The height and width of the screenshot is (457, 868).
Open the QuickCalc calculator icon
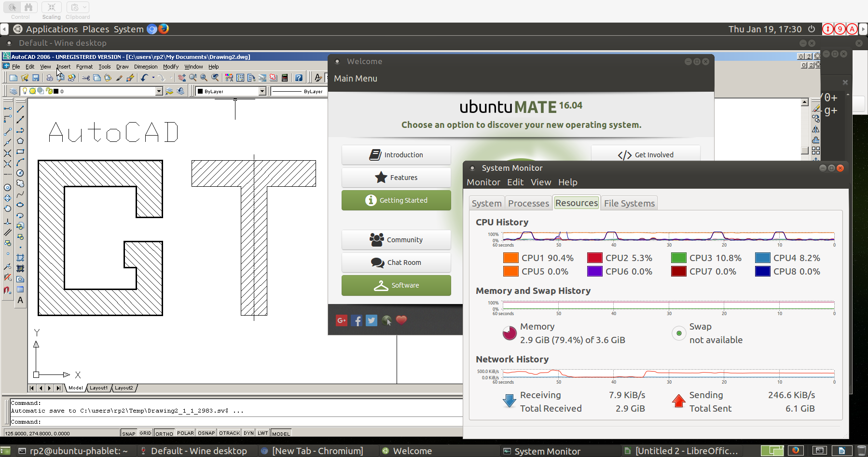click(x=285, y=78)
